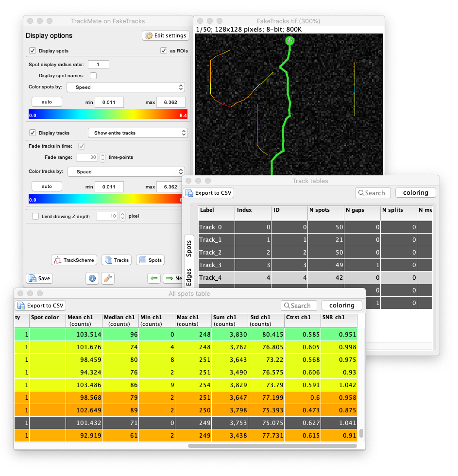
Task: Click the Save button with disk icon
Action: [39, 278]
